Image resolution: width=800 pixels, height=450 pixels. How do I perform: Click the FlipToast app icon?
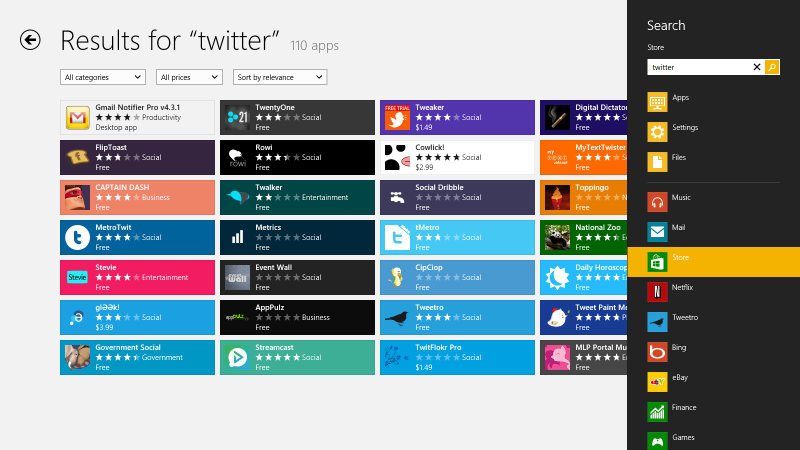pos(78,158)
